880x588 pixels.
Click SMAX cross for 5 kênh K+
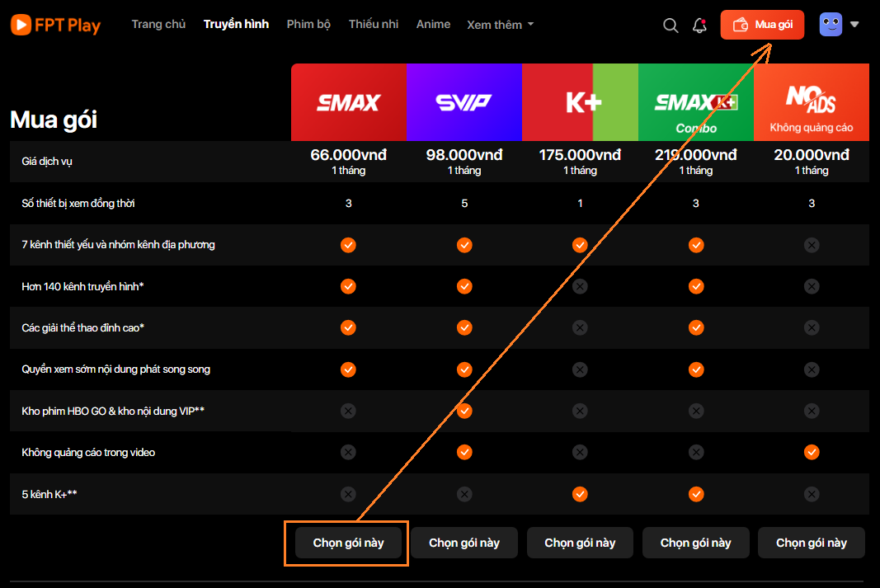(348, 494)
